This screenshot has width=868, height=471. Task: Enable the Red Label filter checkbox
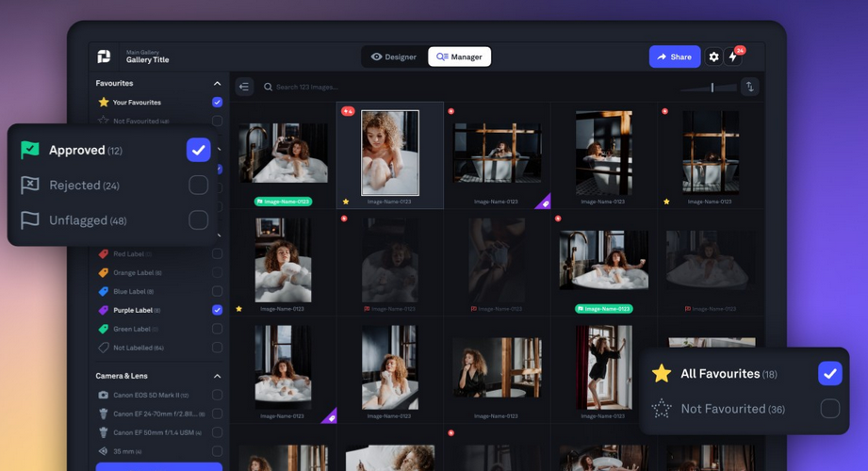pyautogui.click(x=217, y=254)
